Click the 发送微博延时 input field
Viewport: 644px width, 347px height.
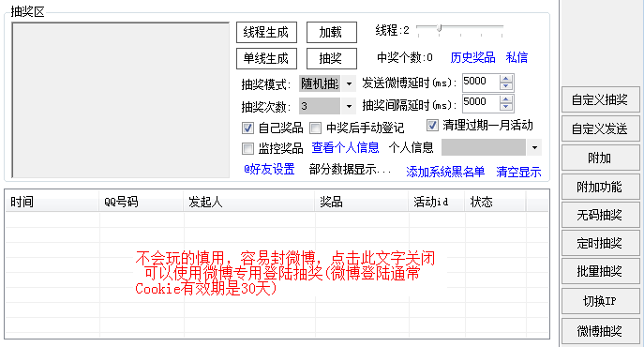pyautogui.click(x=481, y=83)
